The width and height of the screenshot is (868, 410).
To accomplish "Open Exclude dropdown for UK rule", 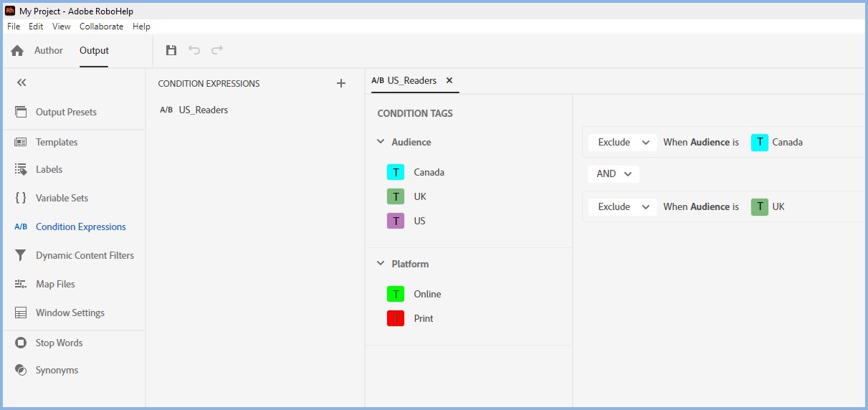I will (x=622, y=206).
